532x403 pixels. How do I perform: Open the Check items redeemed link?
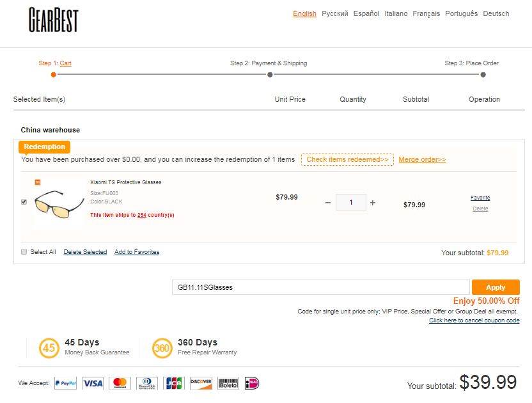[x=347, y=159]
